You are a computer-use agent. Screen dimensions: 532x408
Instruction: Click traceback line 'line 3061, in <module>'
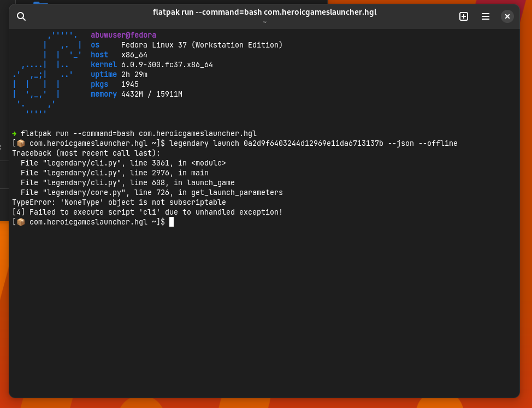[178, 163]
